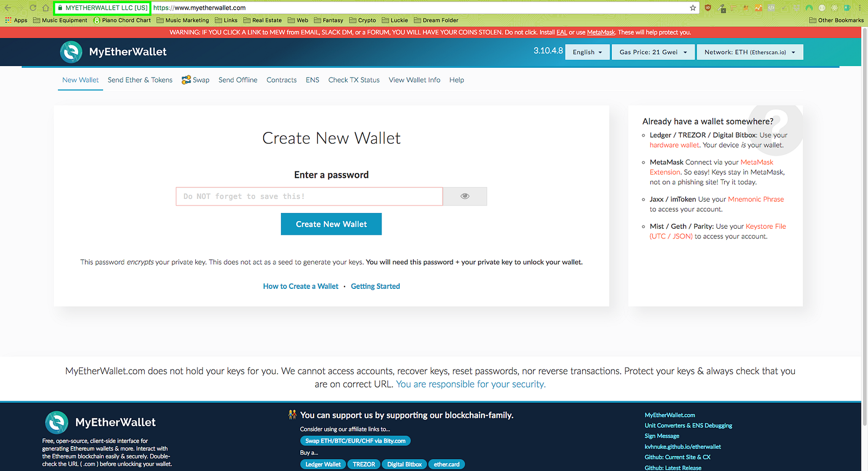
Task: Click the Digital Bitbox affiliate button
Action: tap(405, 464)
